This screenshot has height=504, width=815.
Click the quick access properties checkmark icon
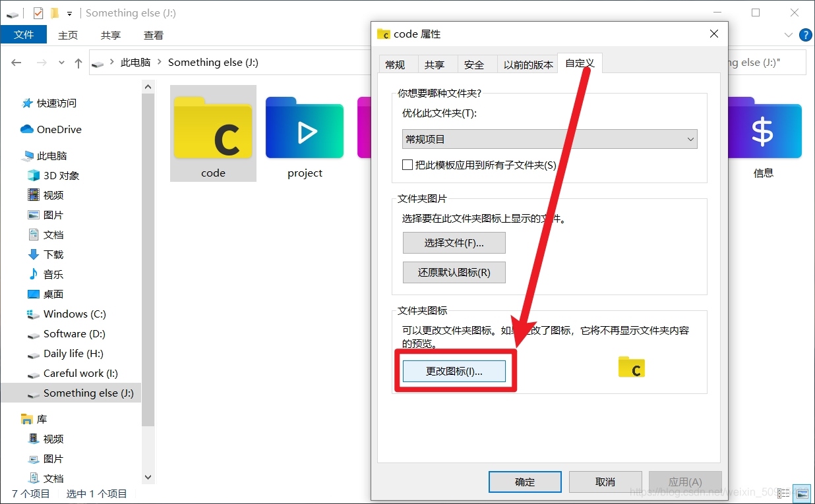pos(38,13)
